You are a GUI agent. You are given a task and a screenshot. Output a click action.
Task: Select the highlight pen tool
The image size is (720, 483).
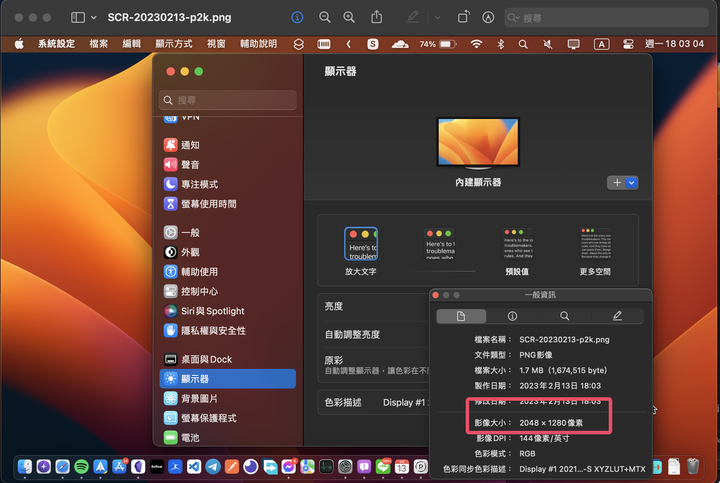[413, 17]
